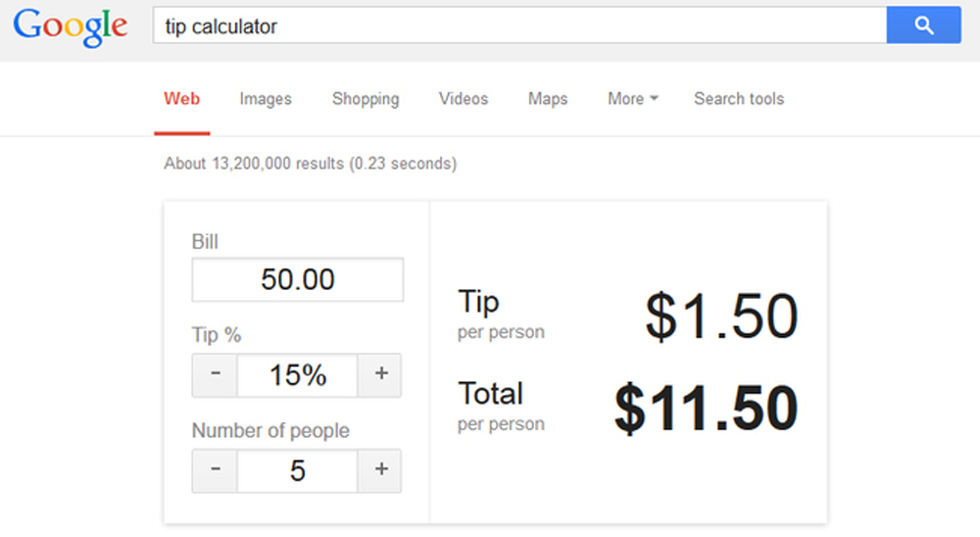Switch to the Images tab
The width and height of the screenshot is (980, 537).
click(x=266, y=99)
